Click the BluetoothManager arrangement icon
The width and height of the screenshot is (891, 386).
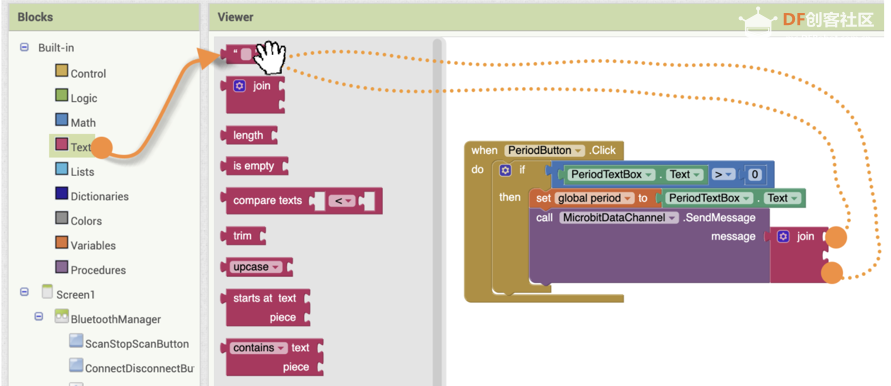pyautogui.click(x=61, y=317)
